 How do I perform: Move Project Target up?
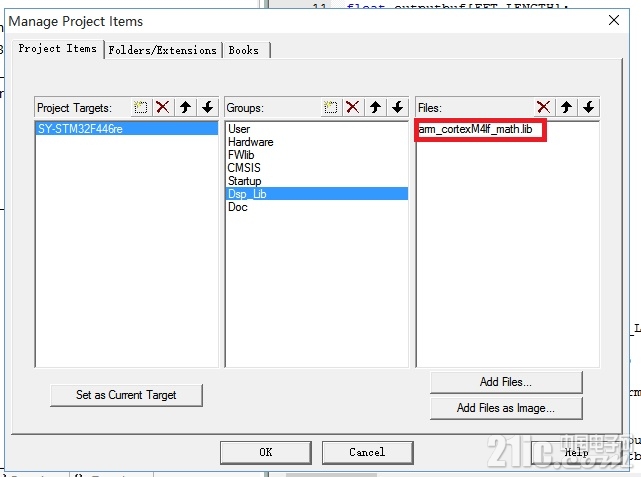pos(186,107)
